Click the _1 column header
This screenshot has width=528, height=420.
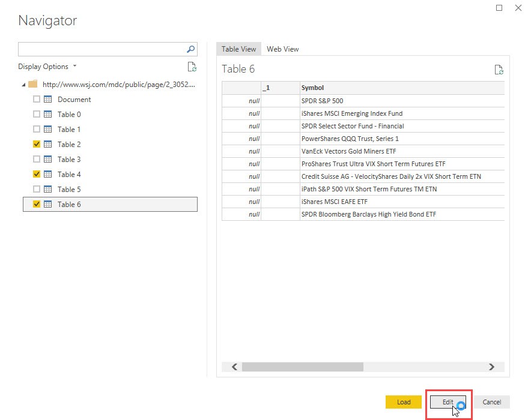280,88
